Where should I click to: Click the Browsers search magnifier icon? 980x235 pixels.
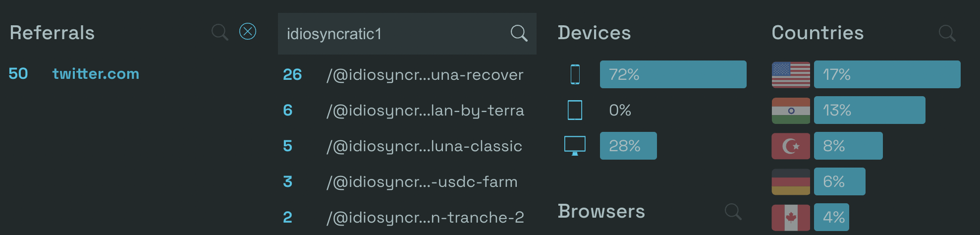[733, 212]
